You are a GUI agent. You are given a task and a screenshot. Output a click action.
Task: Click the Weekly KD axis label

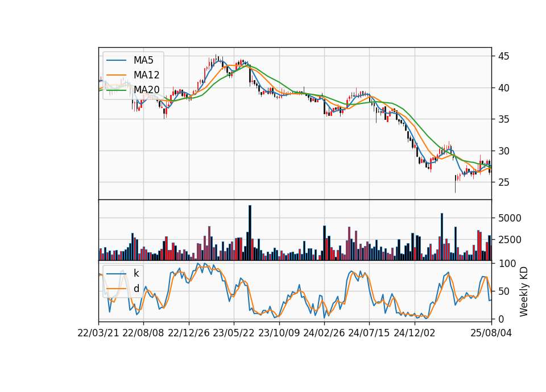pos(524,292)
